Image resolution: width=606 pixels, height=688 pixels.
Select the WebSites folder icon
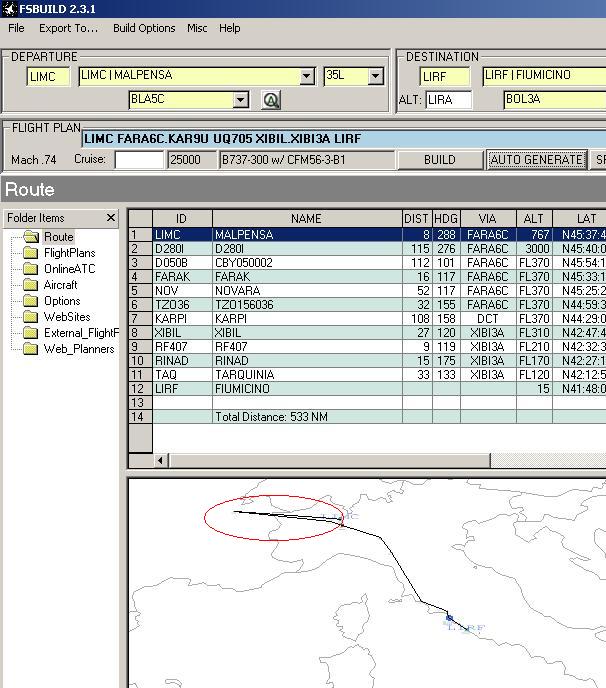30,317
